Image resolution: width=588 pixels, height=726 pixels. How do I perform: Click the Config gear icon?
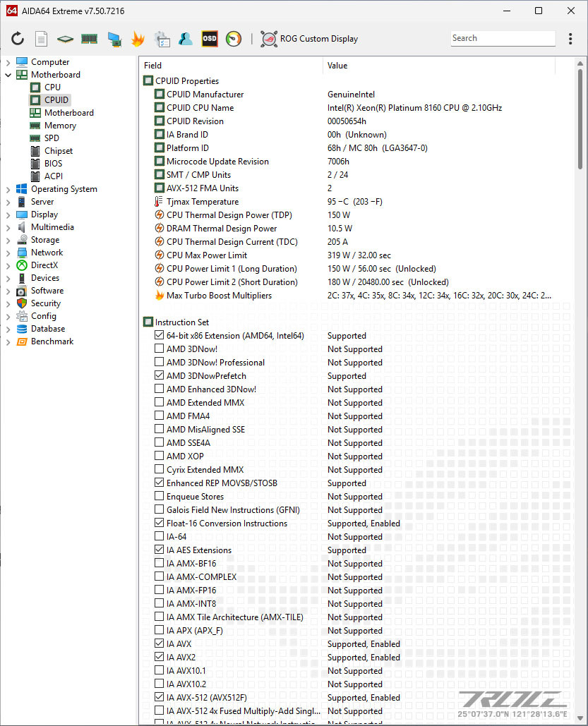point(22,316)
